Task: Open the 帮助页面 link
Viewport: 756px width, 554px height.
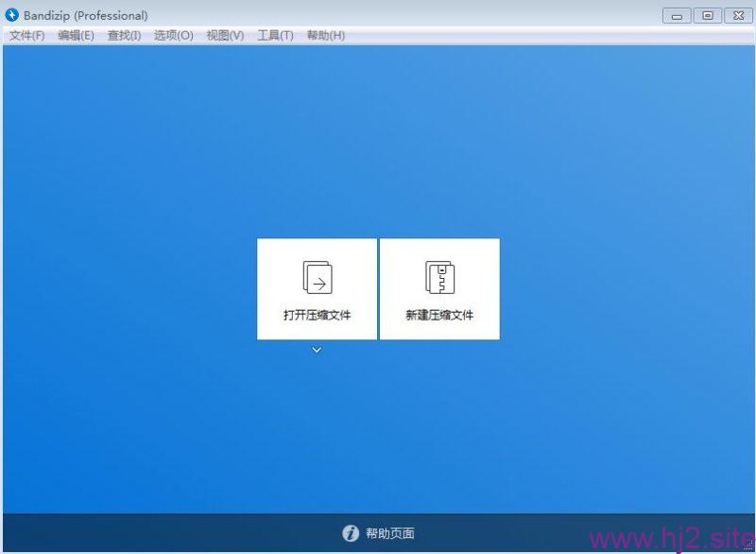Action: (x=390, y=533)
